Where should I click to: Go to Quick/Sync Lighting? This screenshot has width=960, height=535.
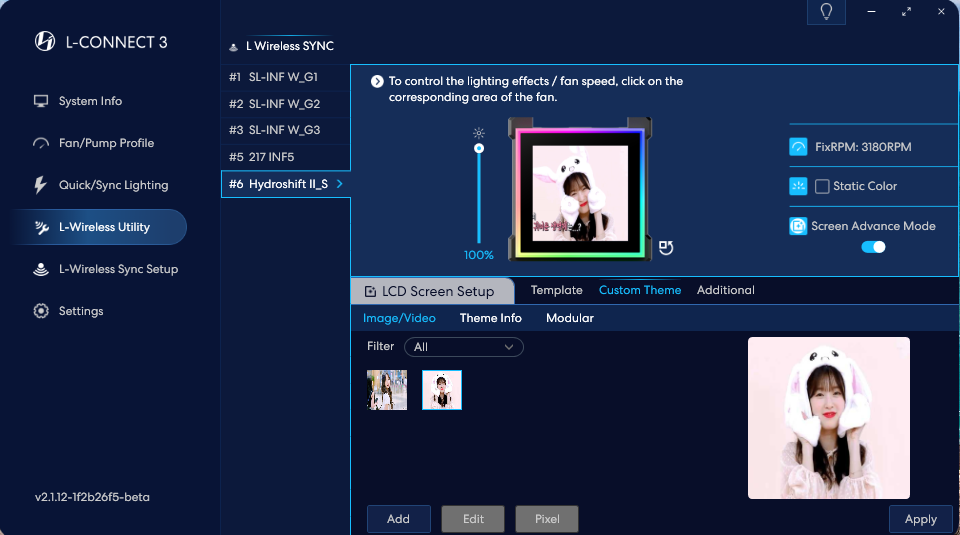(x=113, y=185)
